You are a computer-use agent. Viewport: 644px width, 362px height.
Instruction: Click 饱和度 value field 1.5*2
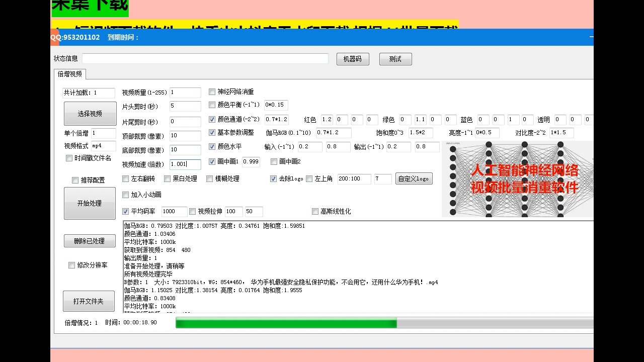[421, 133]
